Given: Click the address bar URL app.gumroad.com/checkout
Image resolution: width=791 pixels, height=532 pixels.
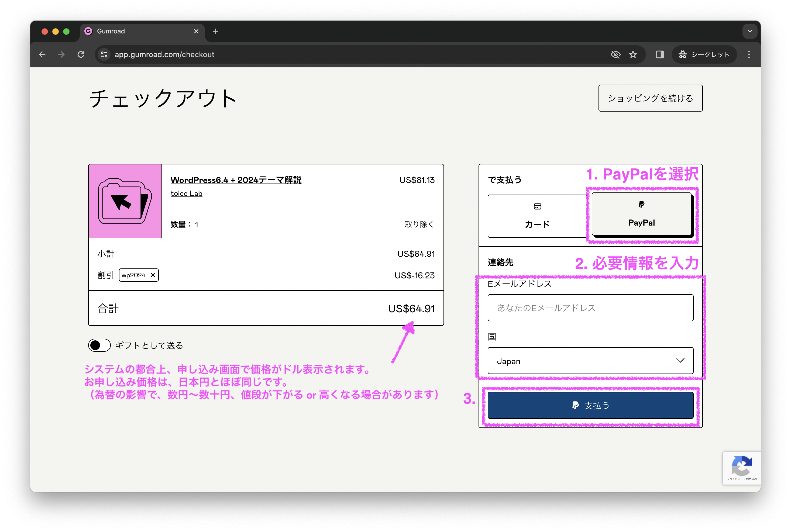Looking at the screenshot, I should pyautogui.click(x=164, y=54).
